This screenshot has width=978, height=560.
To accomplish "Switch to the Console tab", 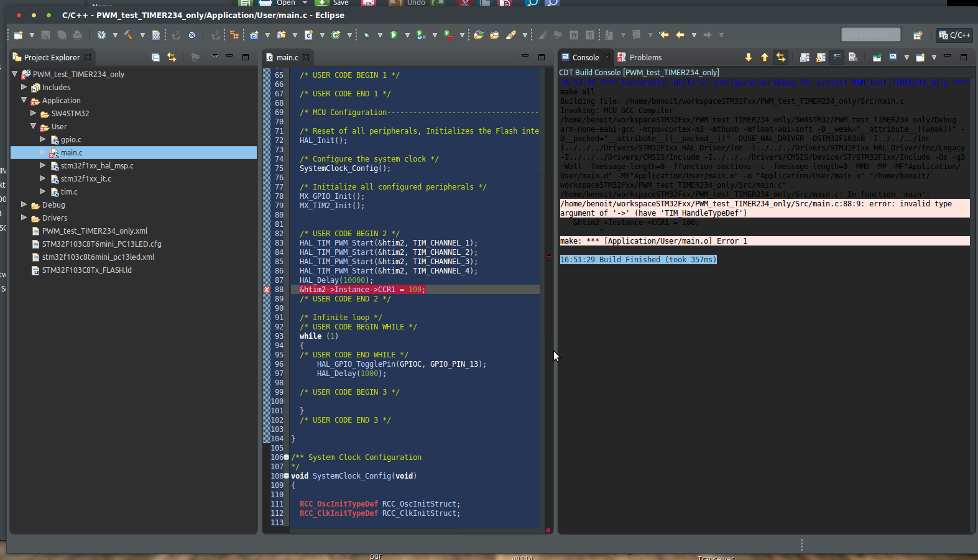I will click(586, 57).
